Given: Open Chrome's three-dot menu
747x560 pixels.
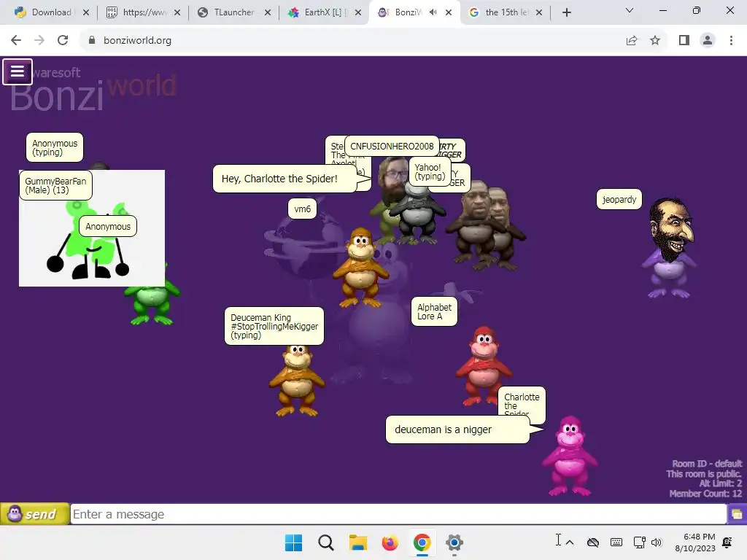Looking at the screenshot, I should (x=731, y=40).
